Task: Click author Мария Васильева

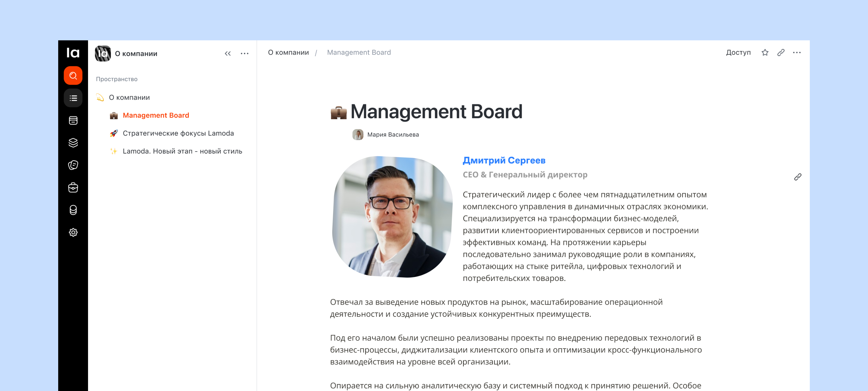Action: [x=393, y=135]
